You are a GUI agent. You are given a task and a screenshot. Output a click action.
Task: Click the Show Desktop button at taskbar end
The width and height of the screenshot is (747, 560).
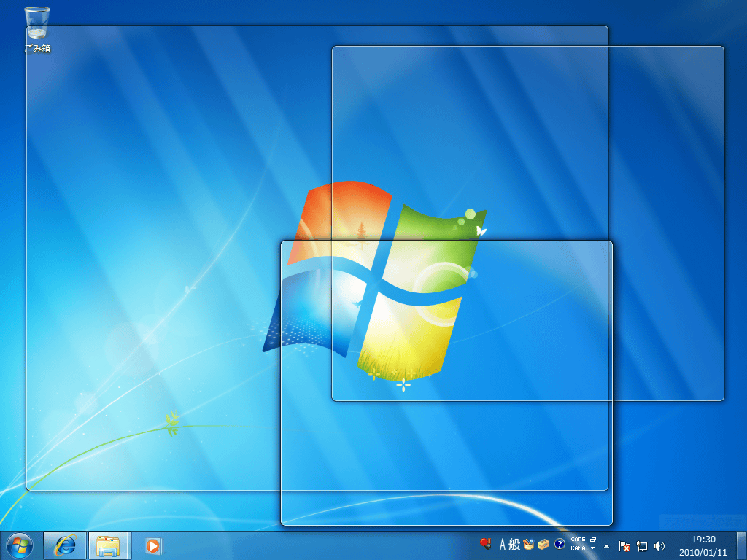(x=741, y=545)
